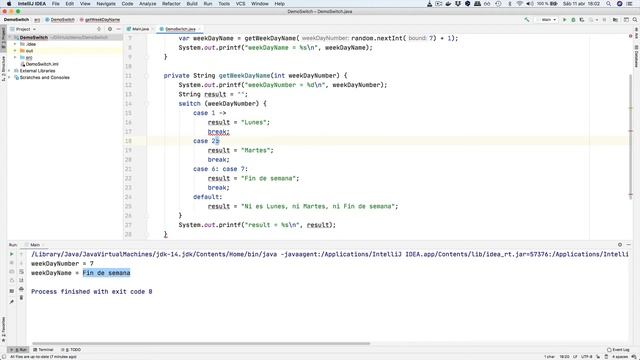The width and height of the screenshot is (640, 360).
Task: Expand the .idea folder
Action: 16,44
